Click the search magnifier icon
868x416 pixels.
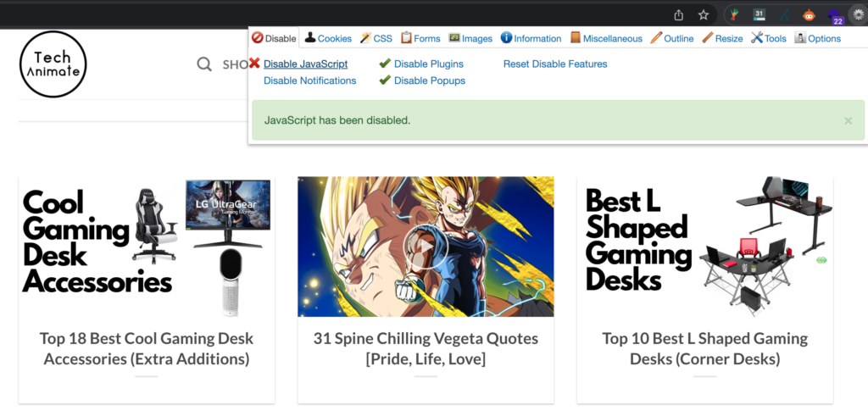pyautogui.click(x=204, y=64)
